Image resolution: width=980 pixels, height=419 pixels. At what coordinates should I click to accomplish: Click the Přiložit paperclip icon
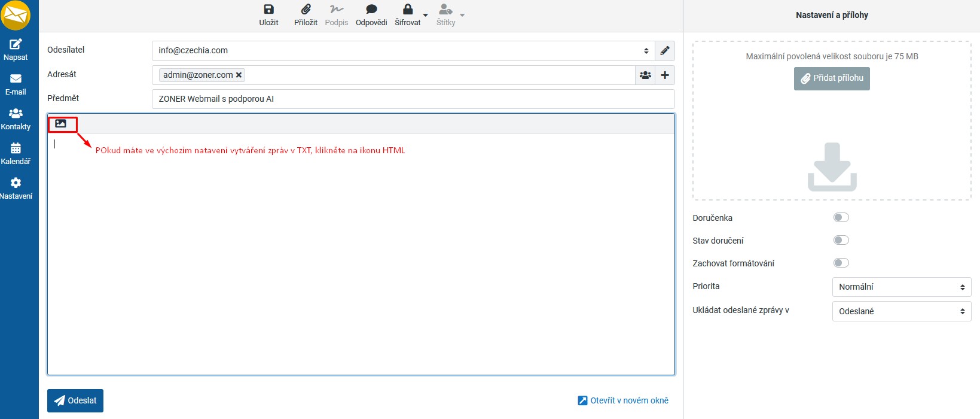[306, 10]
